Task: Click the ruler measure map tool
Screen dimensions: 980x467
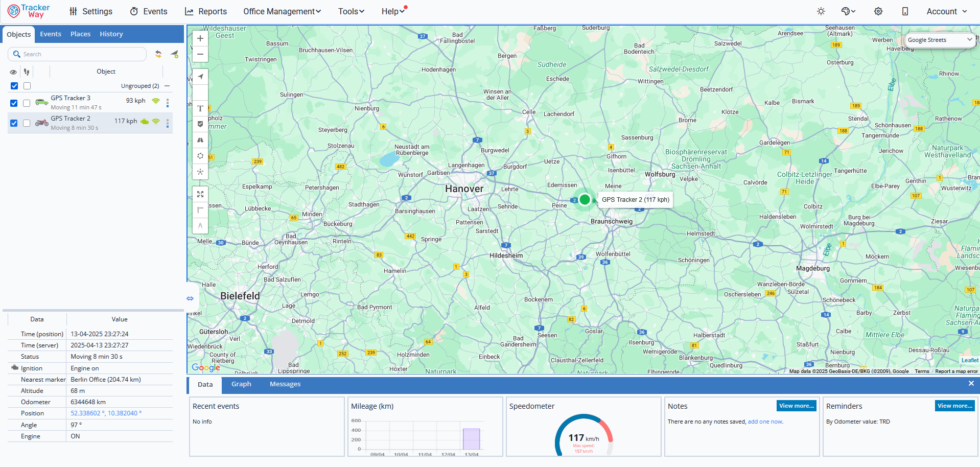Action: coord(200,210)
